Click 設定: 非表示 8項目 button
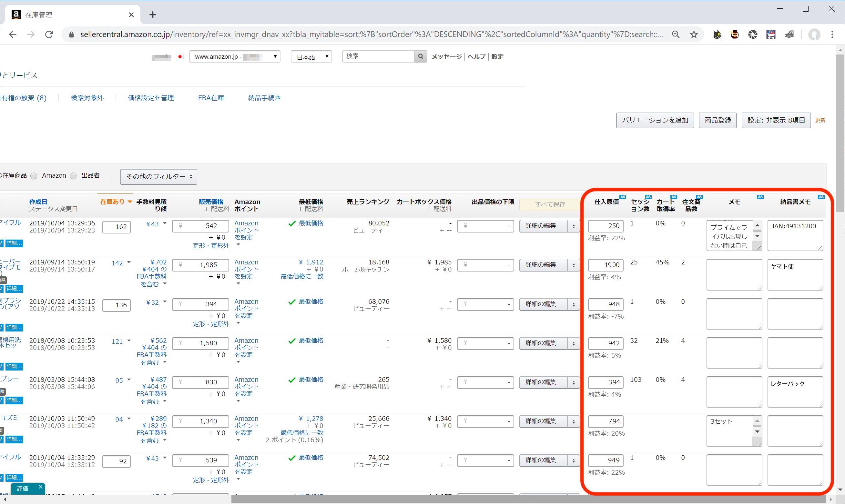 coord(776,120)
